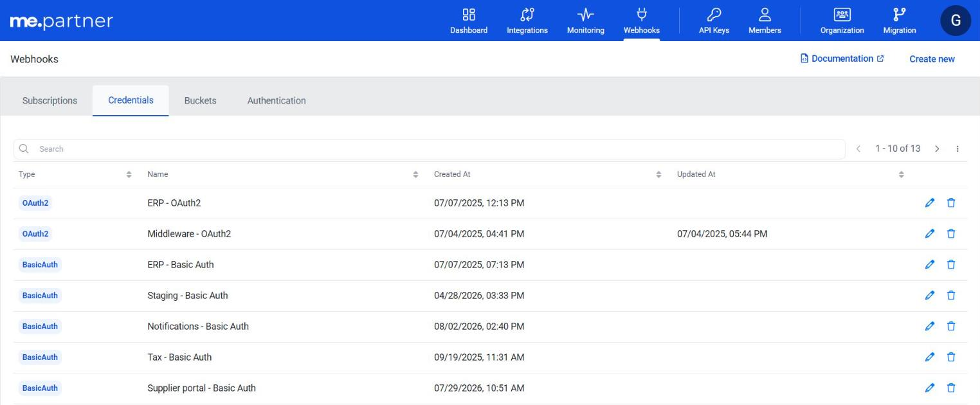Delete the Staging - Basic Auth credential

[951, 296]
